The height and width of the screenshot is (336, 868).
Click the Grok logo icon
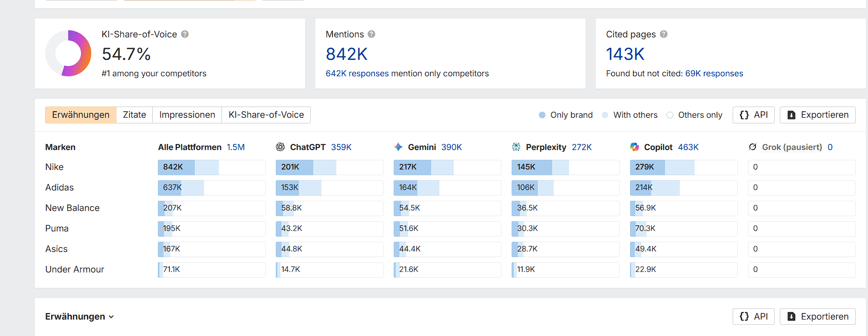pos(753,147)
